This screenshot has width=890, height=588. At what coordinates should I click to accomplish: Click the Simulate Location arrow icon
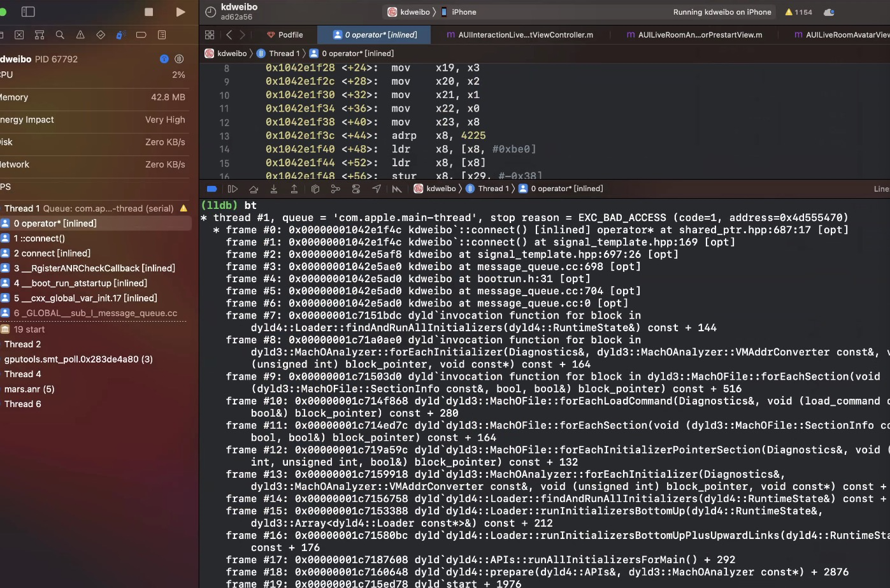click(377, 189)
